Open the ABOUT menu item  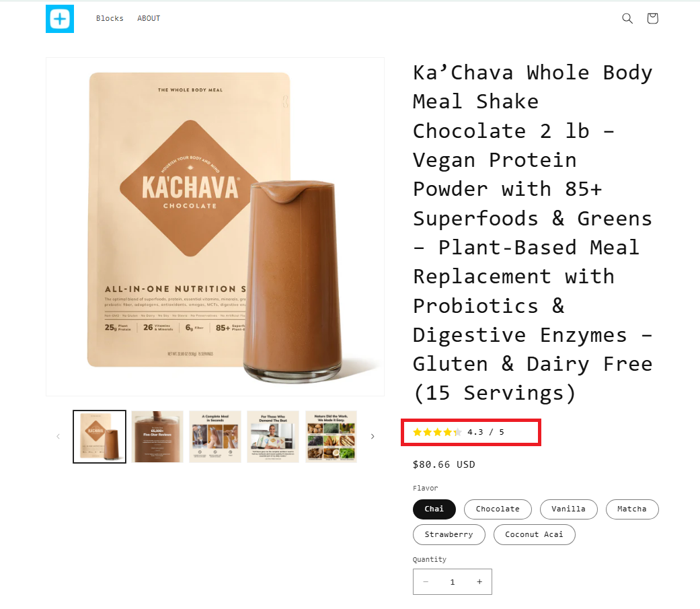[x=149, y=18]
